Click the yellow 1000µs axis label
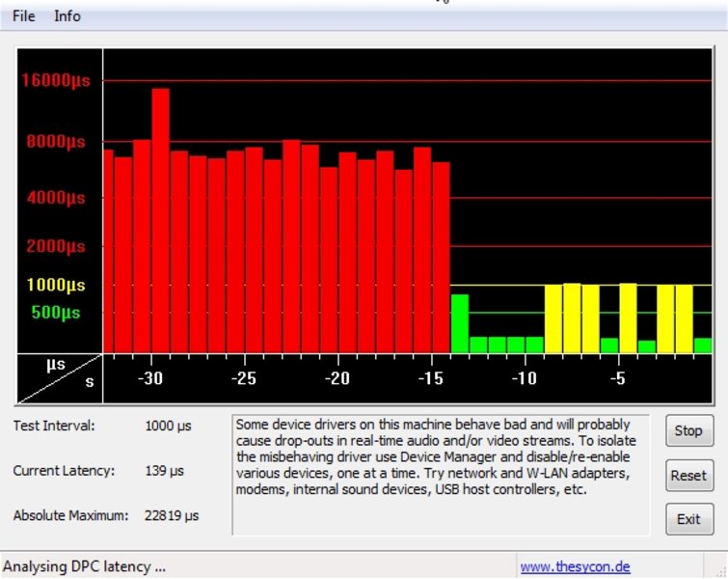 [x=56, y=285]
